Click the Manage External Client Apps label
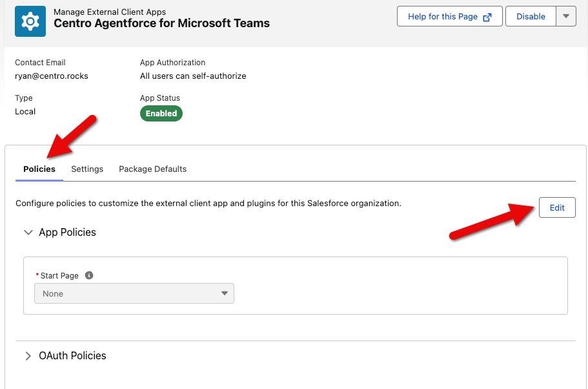 pos(110,12)
